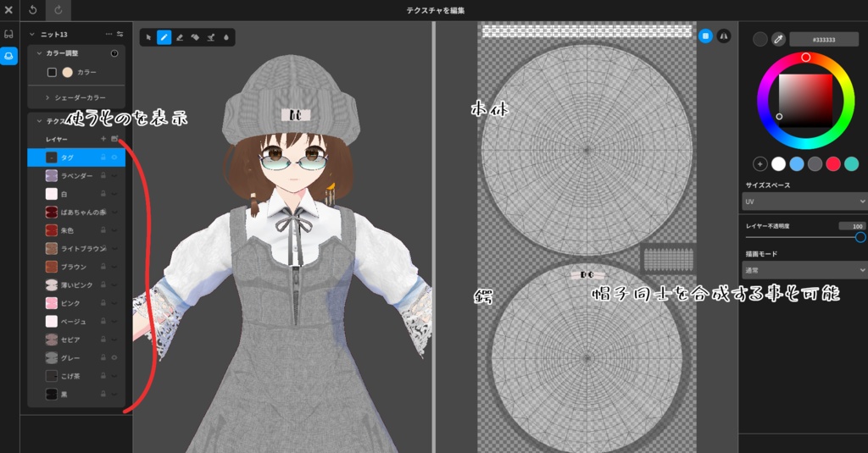The width and height of the screenshot is (868, 453).
Task: Select the stamp tool
Action: pos(211,37)
